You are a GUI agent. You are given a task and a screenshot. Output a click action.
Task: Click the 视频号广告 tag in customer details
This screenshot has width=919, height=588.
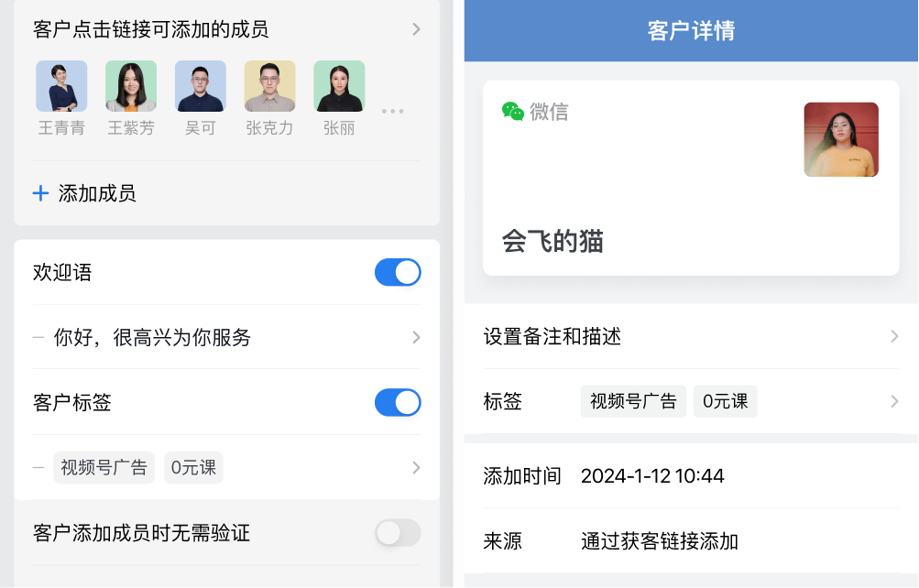[633, 401]
